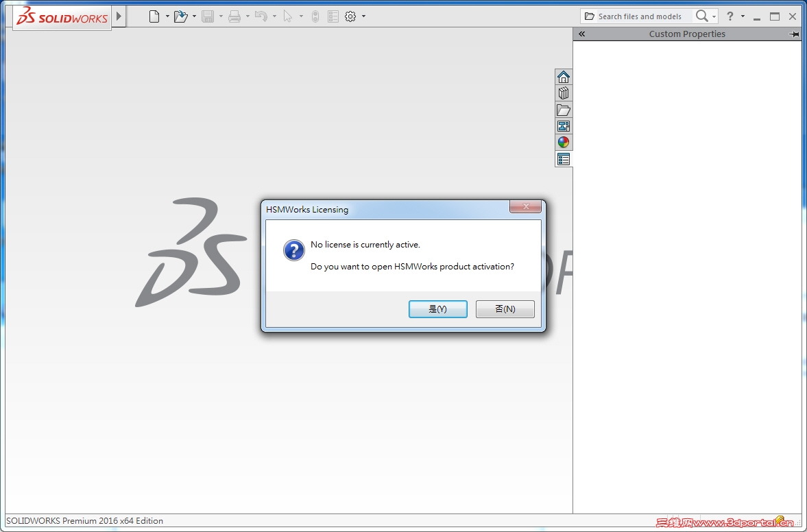The image size is (807, 532).
Task: Open SOLIDWORKS Resources home tab
Action: 564,77
